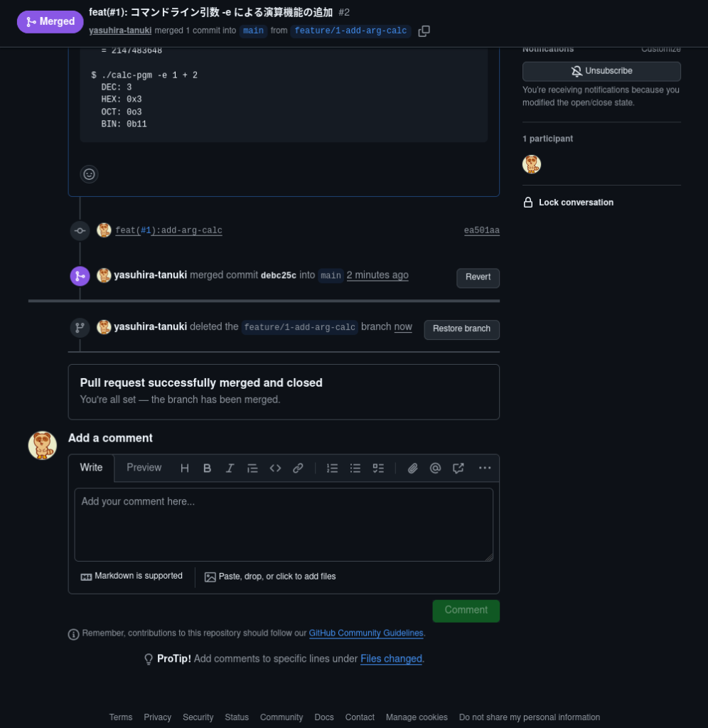Insert a numbered list in comment
Screen dimensions: 708x728
point(332,468)
